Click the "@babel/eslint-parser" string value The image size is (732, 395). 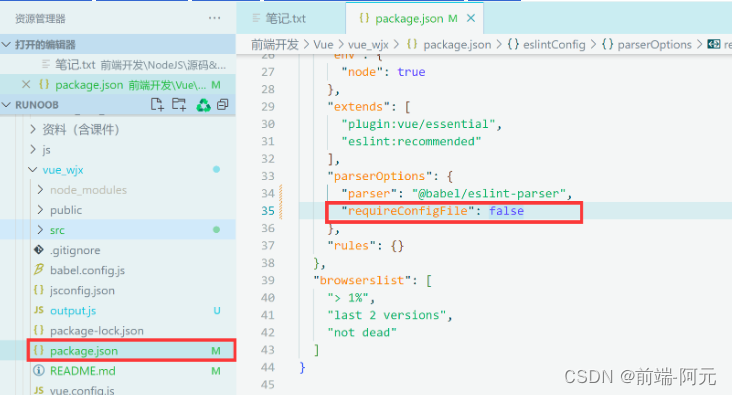pyautogui.click(x=489, y=193)
